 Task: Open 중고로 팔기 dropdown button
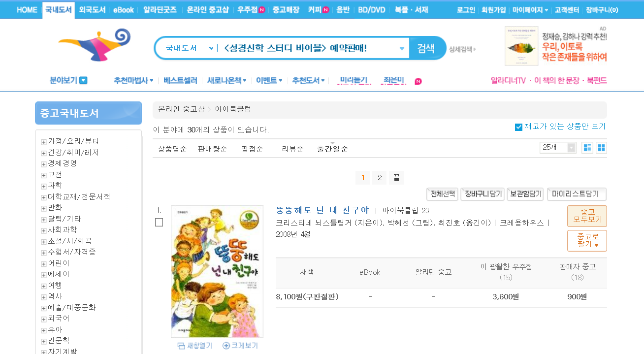[x=587, y=241]
